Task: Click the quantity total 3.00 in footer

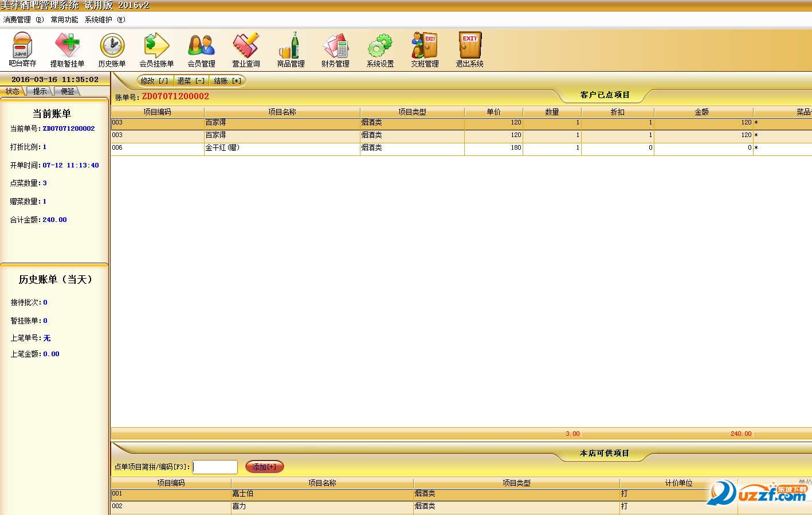Action: [x=572, y=434]
